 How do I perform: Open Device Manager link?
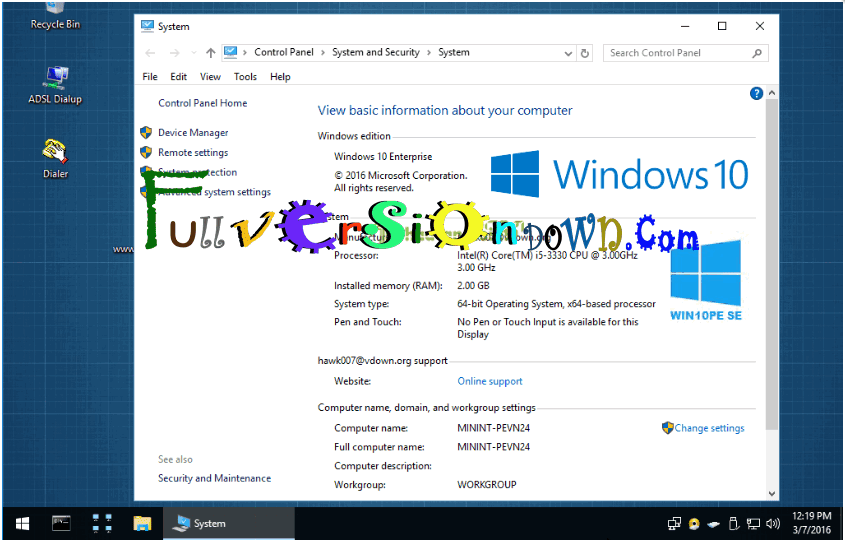click(x=193, y=133)
